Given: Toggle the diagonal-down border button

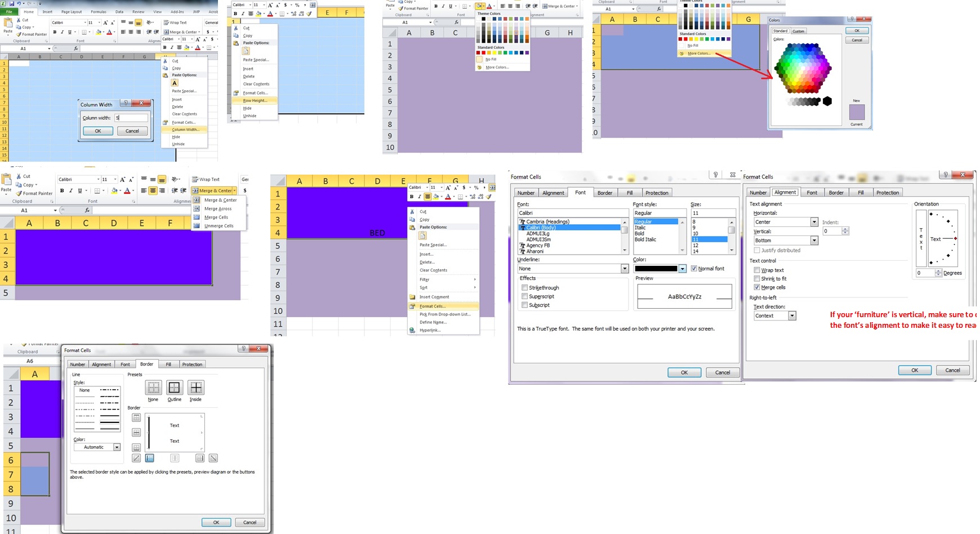Looking at the screenshot, I should (213, 458).
